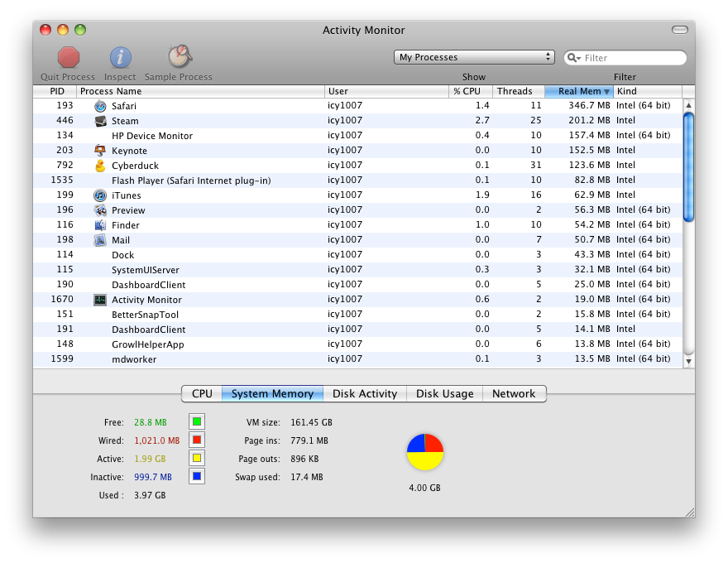This screenshot has height=563, width=728.
Task: Open the My Processes dropdown
Action: 474,57
